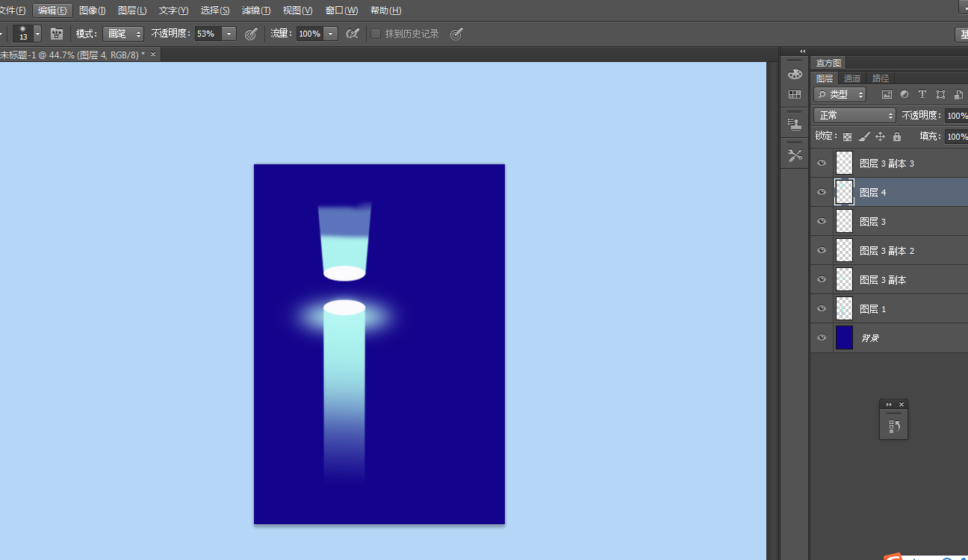
Task: Filter layers by text type icon
Action: (922, 95)
